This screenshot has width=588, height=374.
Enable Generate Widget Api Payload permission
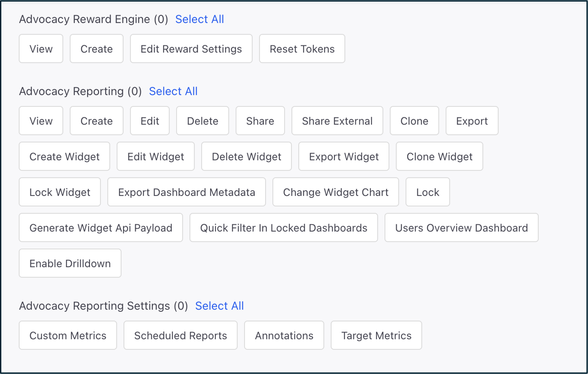click(101, 228)
